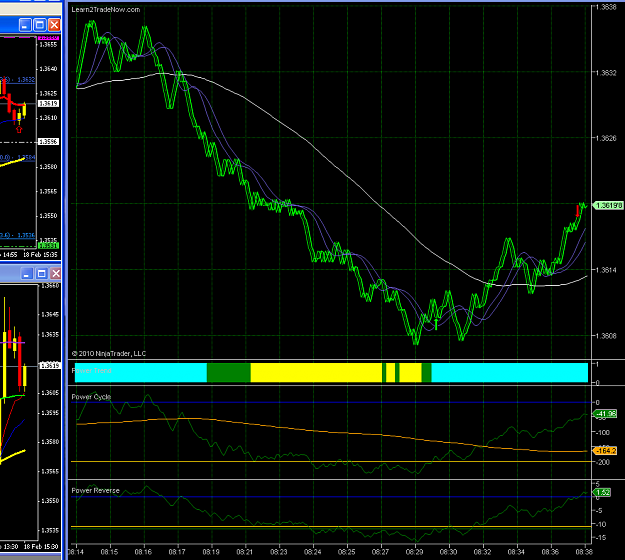Image resolution: width=625 pixels, height=560 pixels.
Task: Click the 1.3640 axis label in upper-left chart
Action: tap(49, 69)
